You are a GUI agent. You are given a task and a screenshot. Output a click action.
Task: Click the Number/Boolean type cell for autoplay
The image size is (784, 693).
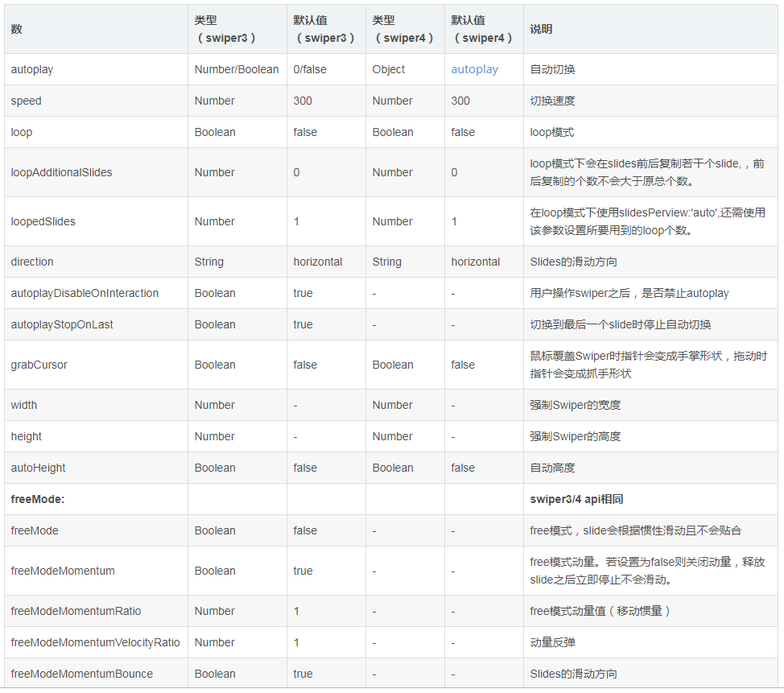(235, 69)
